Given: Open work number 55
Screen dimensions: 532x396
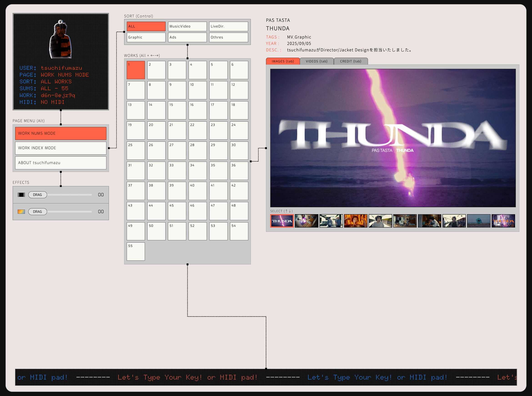Looking at the screenshot, I should (136, 251).
